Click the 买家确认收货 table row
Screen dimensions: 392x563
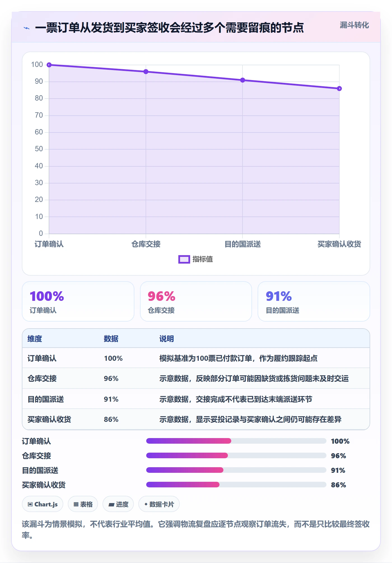pyautogui.click(x=196, y=419)
